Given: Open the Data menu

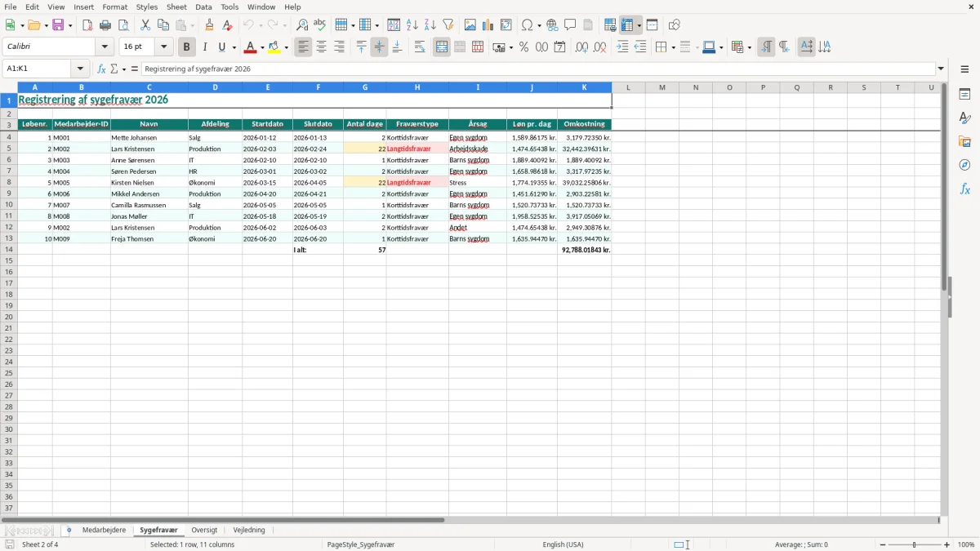Looking at the screenshot, I should pos(203,7).
